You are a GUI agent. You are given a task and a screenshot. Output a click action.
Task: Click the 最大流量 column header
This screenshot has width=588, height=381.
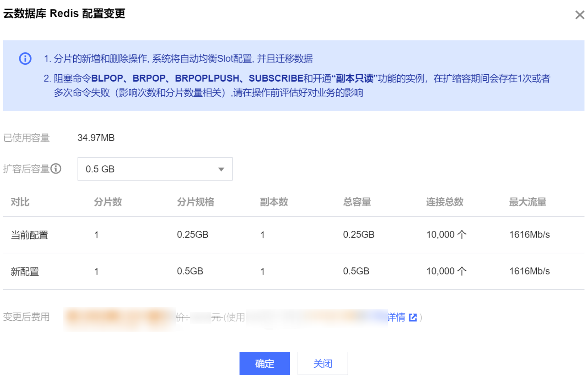point(528,202)
